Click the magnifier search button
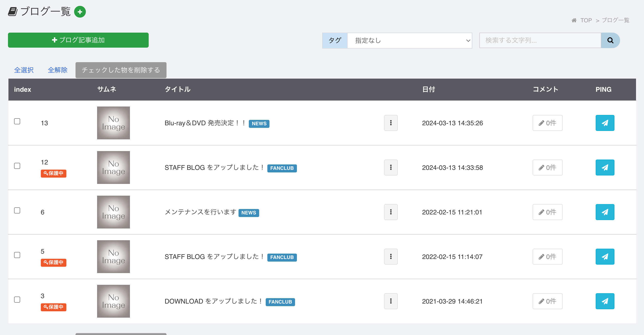Image resolution: width=644 pixels, height=335 pixels. click(x=610, y=40)
